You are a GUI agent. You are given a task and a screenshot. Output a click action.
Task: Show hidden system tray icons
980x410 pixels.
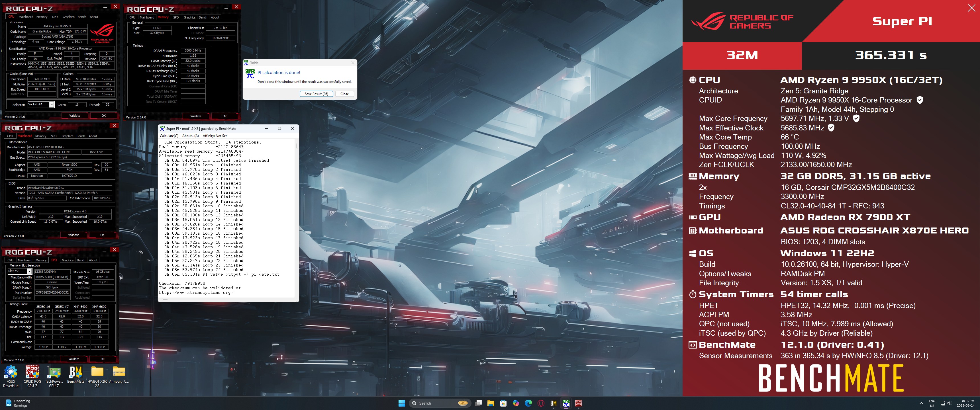[x=921, y=403]
